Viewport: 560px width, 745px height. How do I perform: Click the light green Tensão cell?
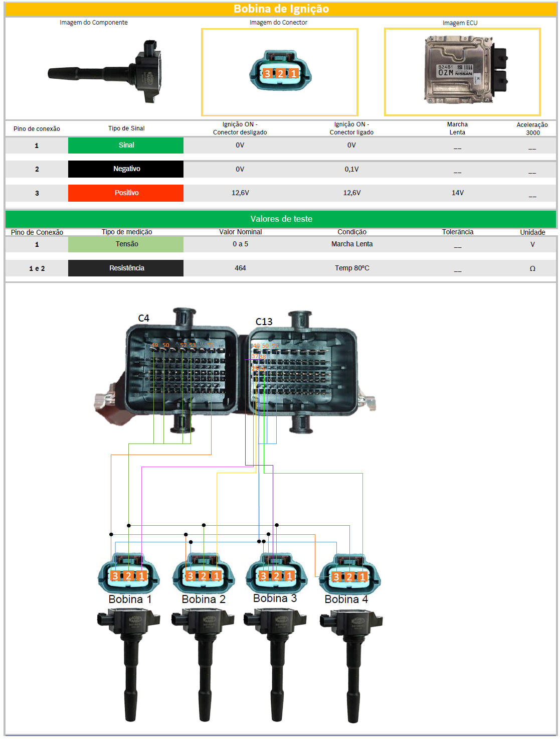[126, 244]
